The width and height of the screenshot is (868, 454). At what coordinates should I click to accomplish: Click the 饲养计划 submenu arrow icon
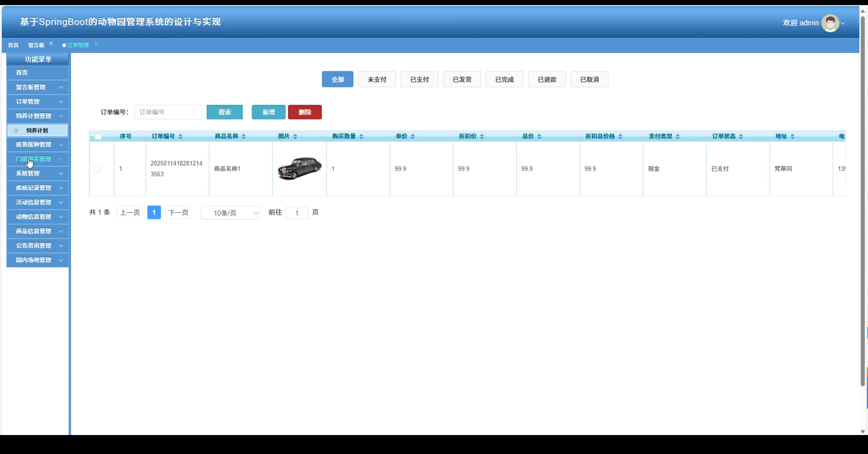click(16, 131)
